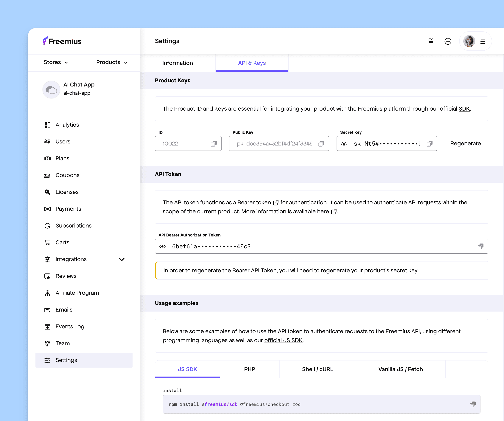Follow the 'available here' link

[x=315, y=212]
